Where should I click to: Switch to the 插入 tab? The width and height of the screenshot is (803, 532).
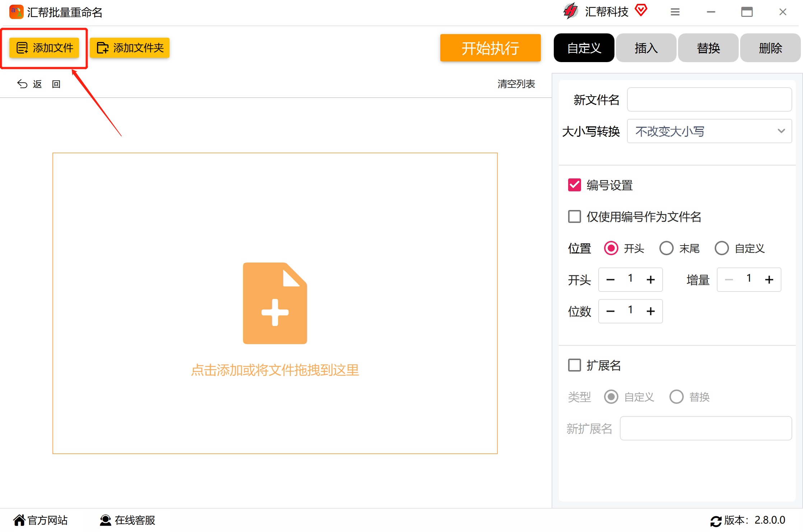click(x=646, y=48)
